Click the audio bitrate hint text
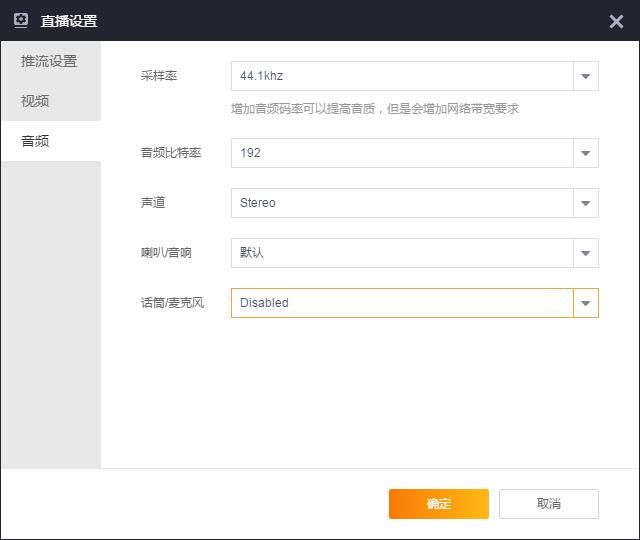640x540 pixels. click(375, 109)
